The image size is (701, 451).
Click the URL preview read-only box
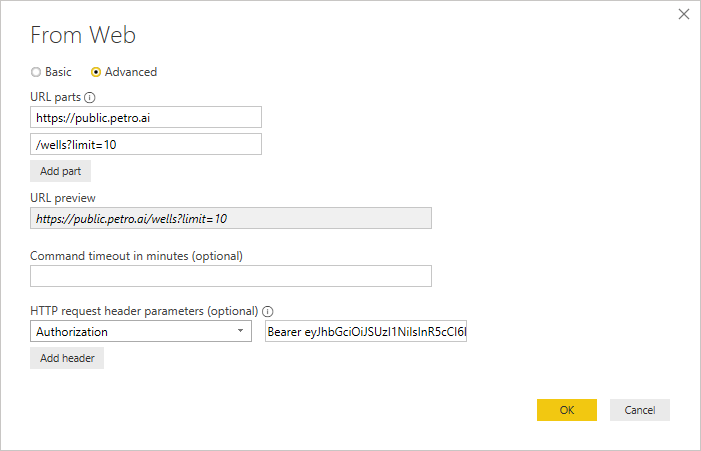pyautogui.click(x=230, y=218)
